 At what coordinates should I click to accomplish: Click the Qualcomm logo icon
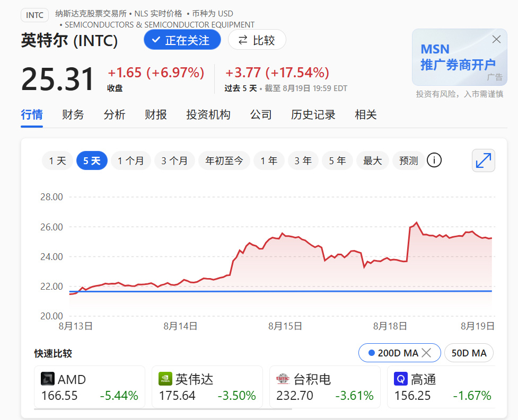click(401, 379)
